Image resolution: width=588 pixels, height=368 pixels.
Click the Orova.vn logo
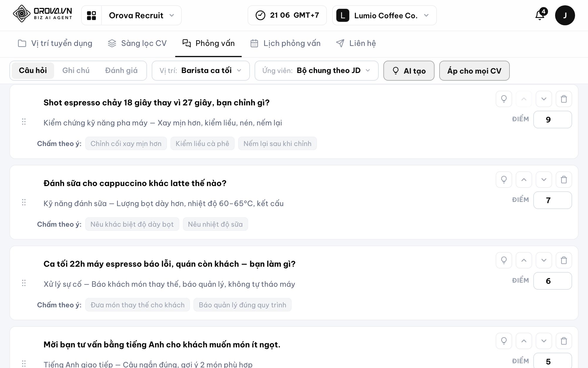point(43,14)
